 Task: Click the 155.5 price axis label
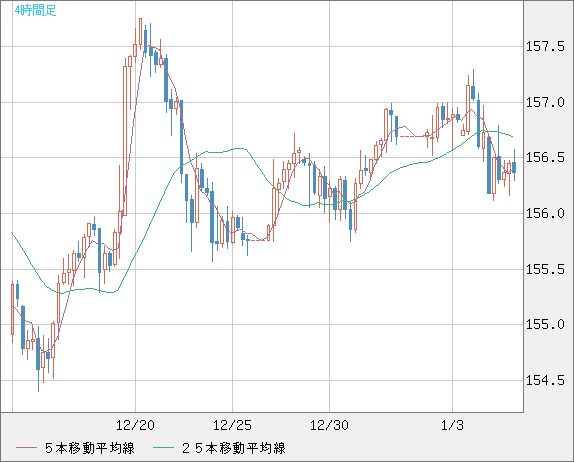pyautogui.click(x=545, y=269)
